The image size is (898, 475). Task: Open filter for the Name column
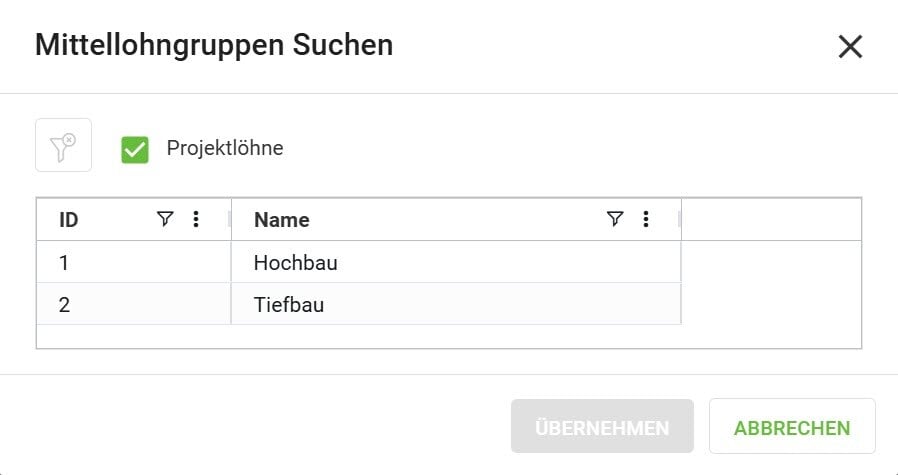(x=615, y=219)
